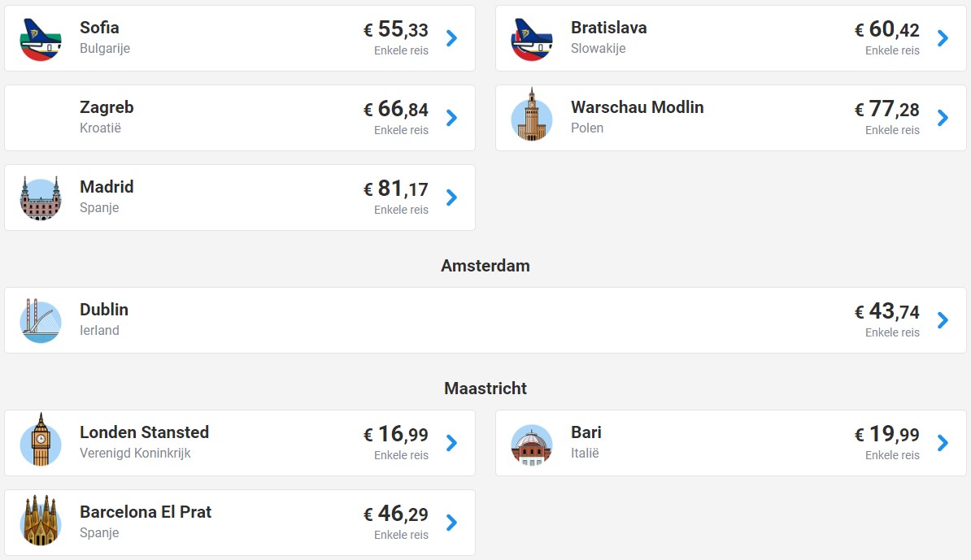Click the Dublin bridge icon
971x560 pixels.
(x=41, y=320)
